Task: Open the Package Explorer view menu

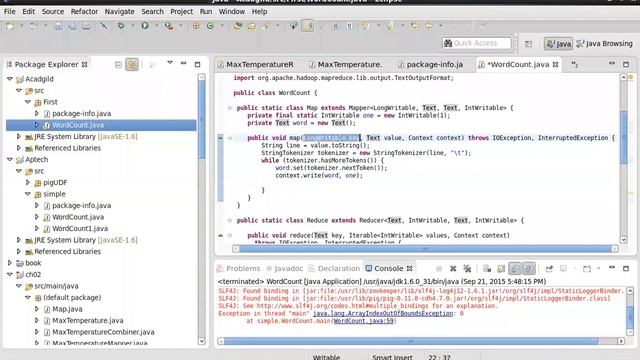Action: click(x=170, y=63)
